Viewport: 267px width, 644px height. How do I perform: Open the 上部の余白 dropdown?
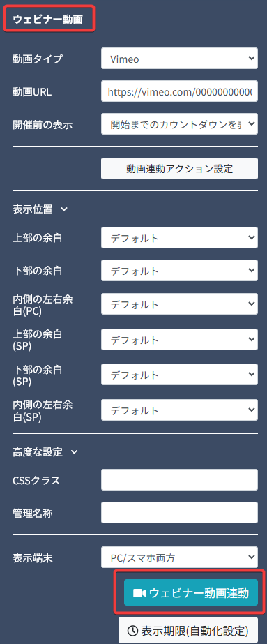point(179,238)
